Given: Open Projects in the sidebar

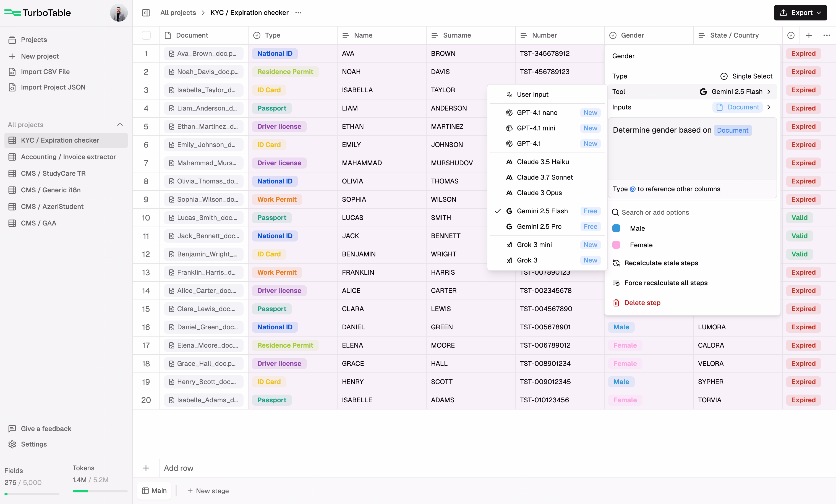Looking at the screenshot, I should [x=34, y=40].
